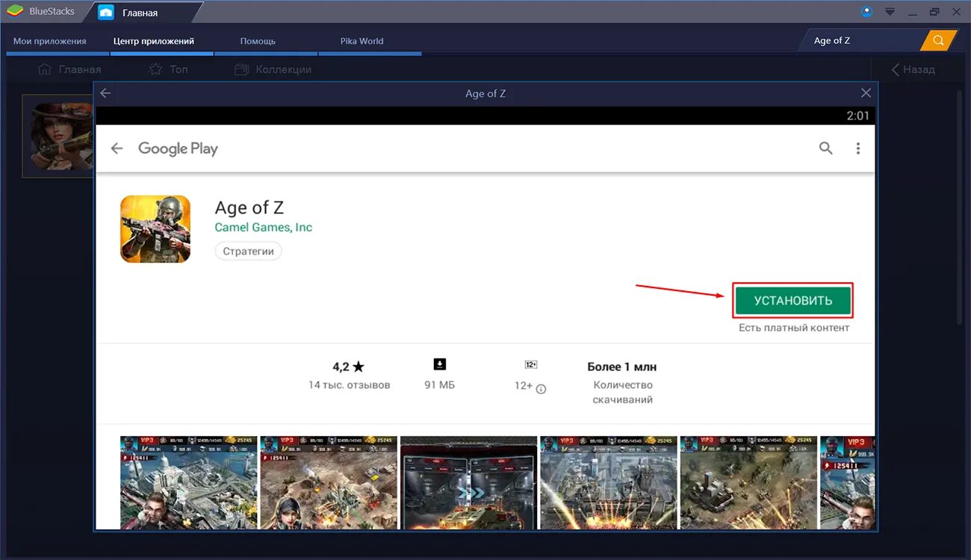The image size is (971, 560).
Task: Select Главная in App Center navigation
Action: click(69, 69)
